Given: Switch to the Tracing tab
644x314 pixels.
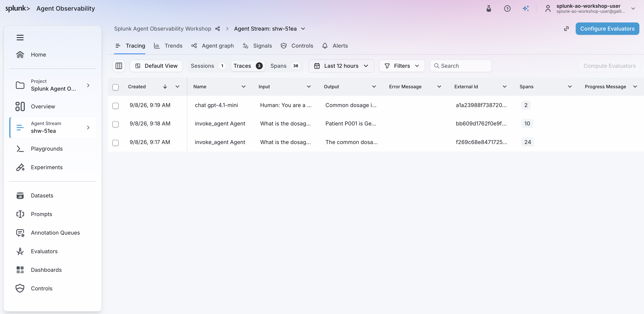Looking at the screenshot, I should [x=130, y=46].
